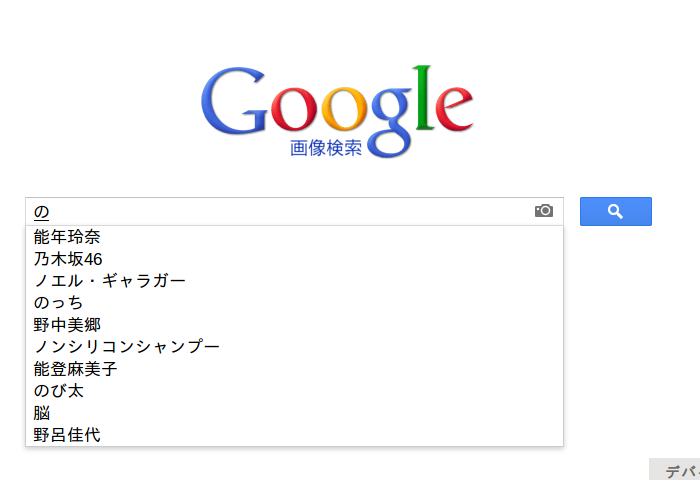The height and width of the screenshot is (480, 700).
Task: Click the blue magnifier search button
Action: pos(616,211)
